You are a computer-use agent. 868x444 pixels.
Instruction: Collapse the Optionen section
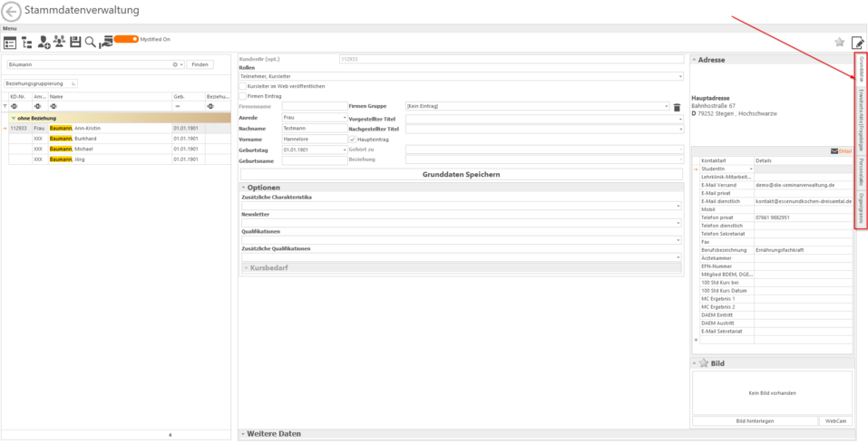[x=243, y=188]
